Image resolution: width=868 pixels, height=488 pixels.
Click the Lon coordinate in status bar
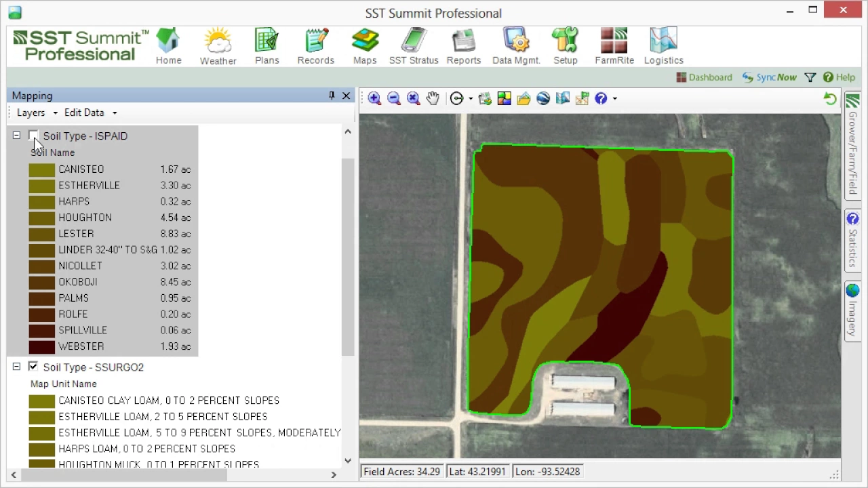pyautogui.click(x=547, y=472)
